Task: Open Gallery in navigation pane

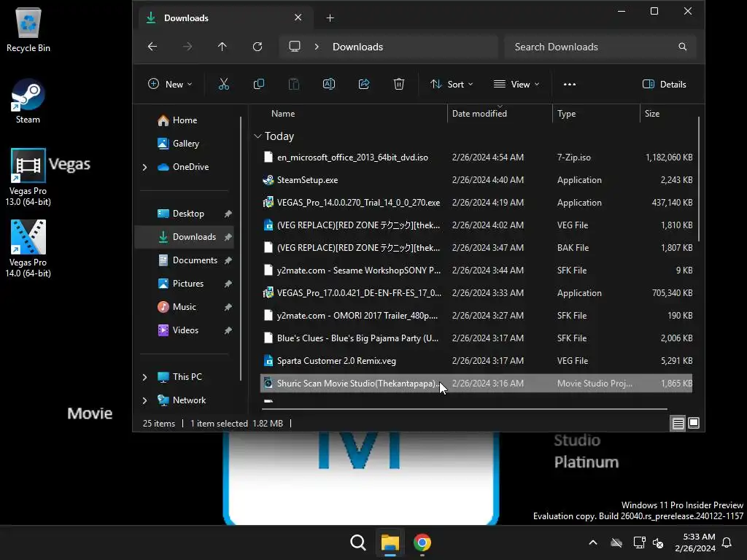Action: (178, 144)
